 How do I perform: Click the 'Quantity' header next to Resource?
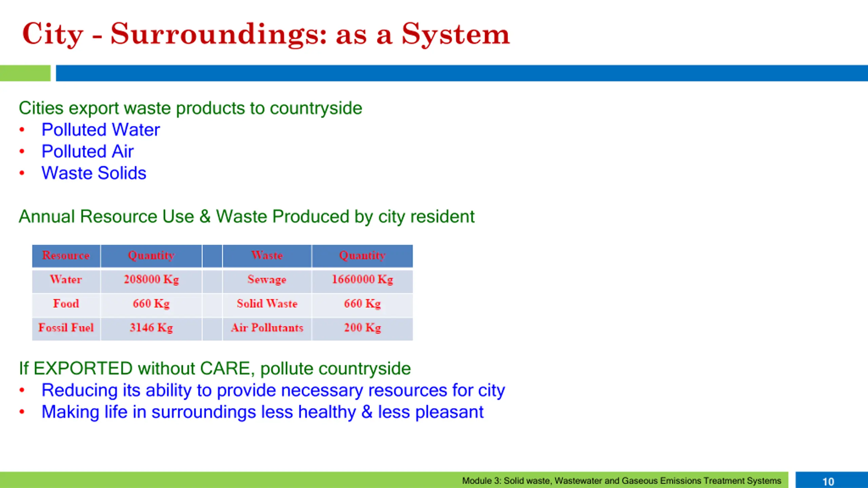click(x=151, y=256)
